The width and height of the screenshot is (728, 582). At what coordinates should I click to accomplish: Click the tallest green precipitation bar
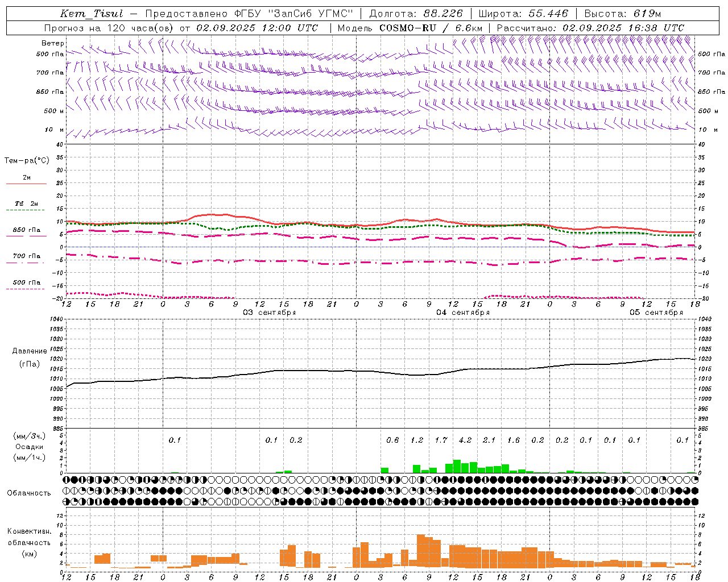click(x=457, y=467)
